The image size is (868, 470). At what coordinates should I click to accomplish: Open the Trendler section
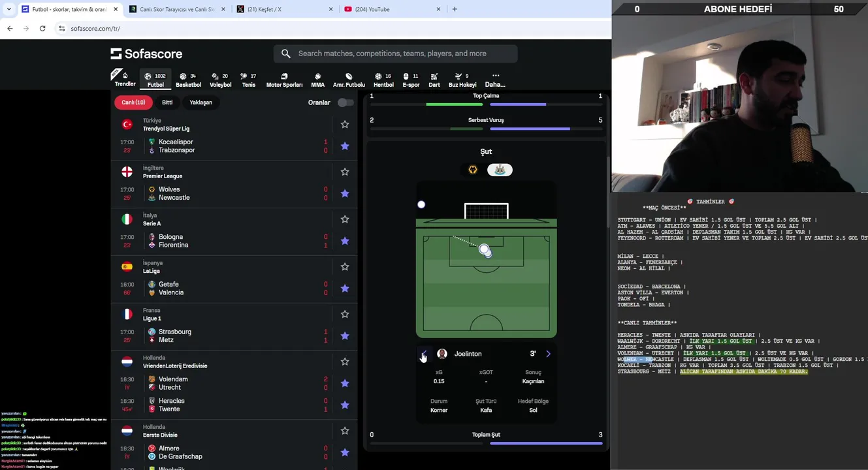125,80
